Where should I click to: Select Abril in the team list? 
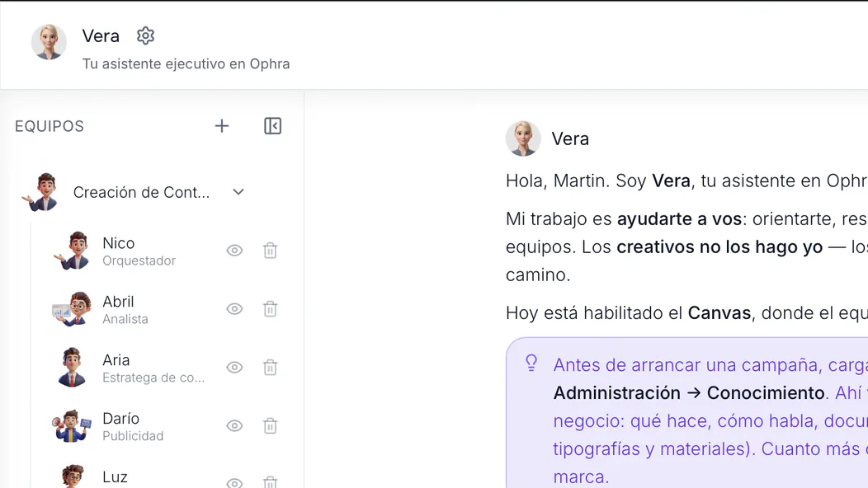tap(166, 309)
